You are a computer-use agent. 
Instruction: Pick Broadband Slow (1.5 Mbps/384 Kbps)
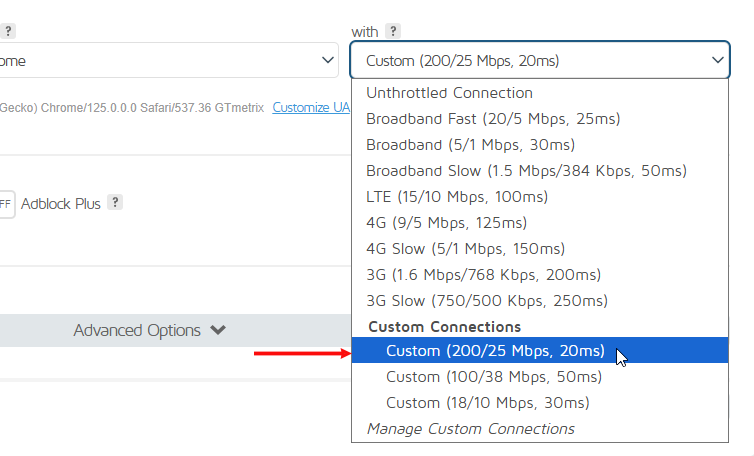pos(526,171)
